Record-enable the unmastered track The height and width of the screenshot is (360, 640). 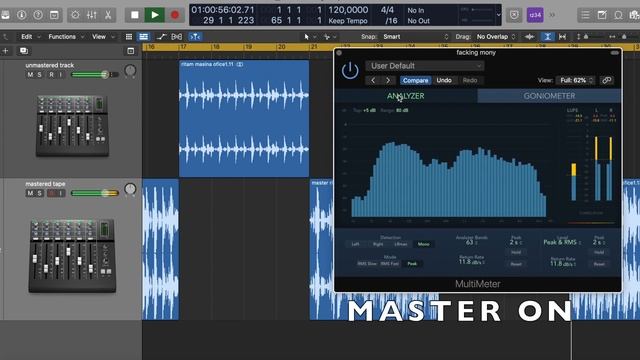point(51,75)
